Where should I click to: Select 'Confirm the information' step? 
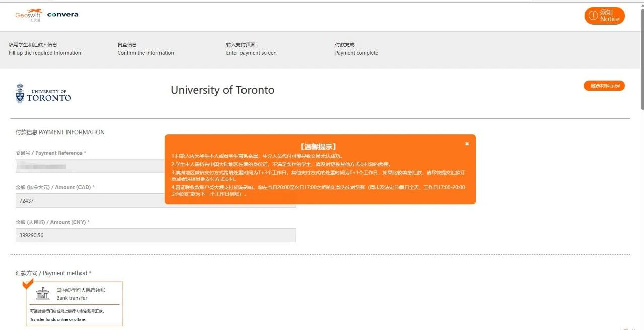[145, 49]
